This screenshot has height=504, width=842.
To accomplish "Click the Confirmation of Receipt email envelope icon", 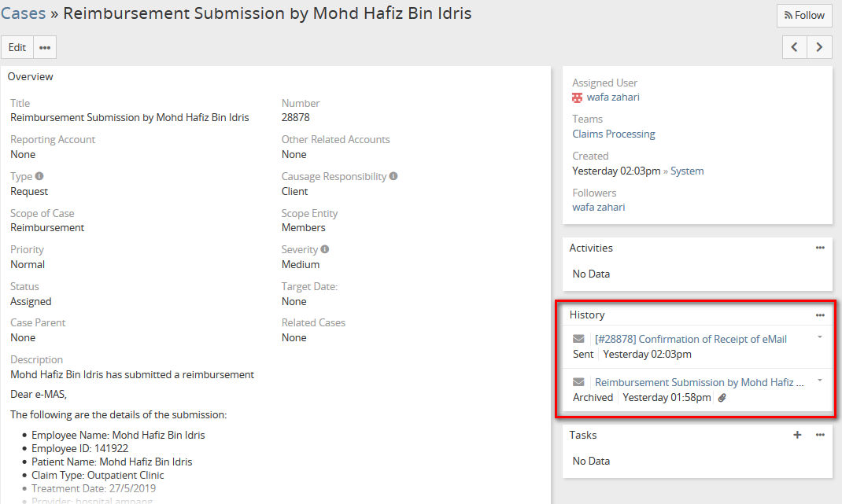I will (579, 339).
